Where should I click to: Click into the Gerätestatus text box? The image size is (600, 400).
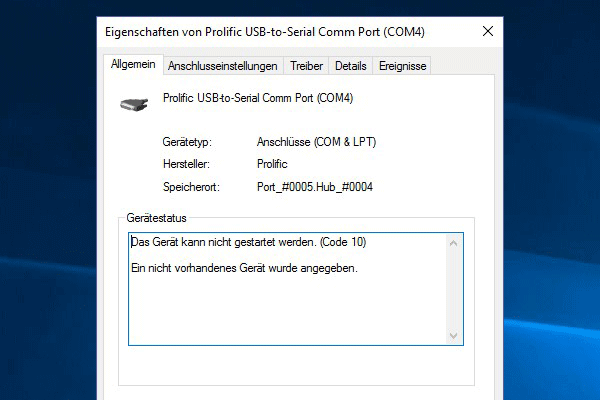[x=296, y=289]
